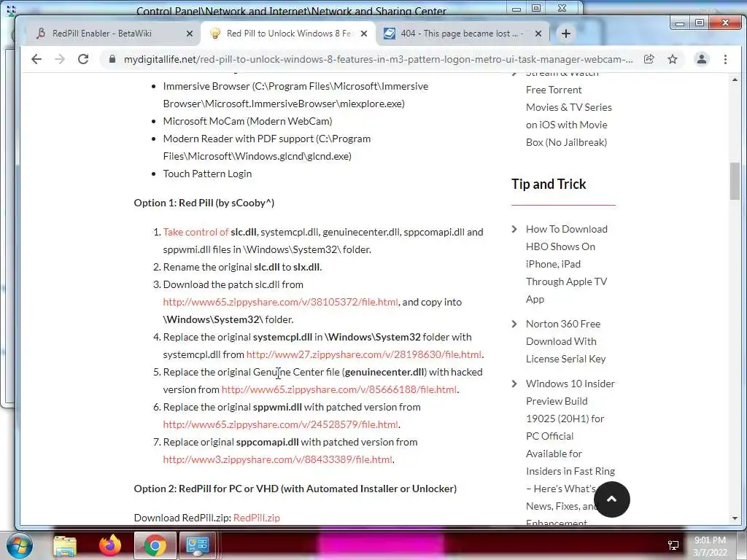Click the 'Touch Pattern Login' bullet text
Viewport: 747px width, 560px height.
click(207, 174)
